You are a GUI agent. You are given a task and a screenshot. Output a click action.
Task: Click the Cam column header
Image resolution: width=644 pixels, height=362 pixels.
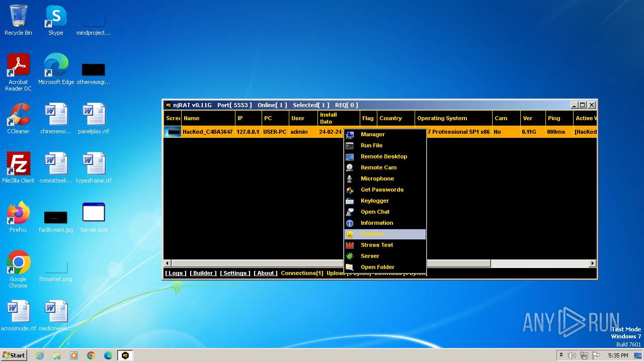tap(506, 118)
